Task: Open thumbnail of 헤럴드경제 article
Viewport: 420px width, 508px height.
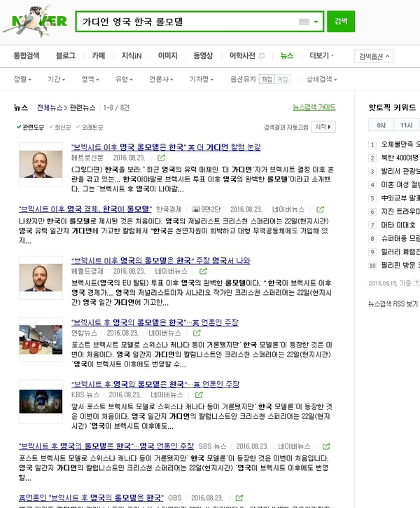Action: pyautogui.click(x=41, y=277)
